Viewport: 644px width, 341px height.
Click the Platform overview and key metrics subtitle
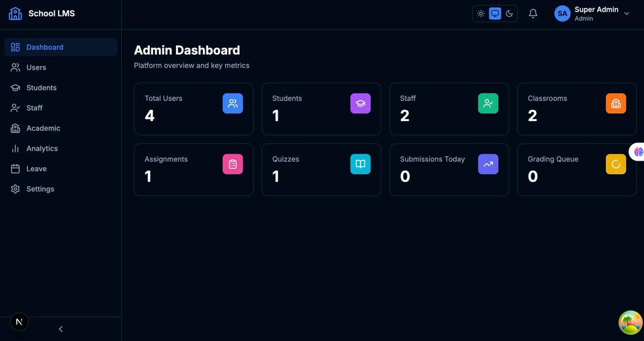(x=192, y=65)
